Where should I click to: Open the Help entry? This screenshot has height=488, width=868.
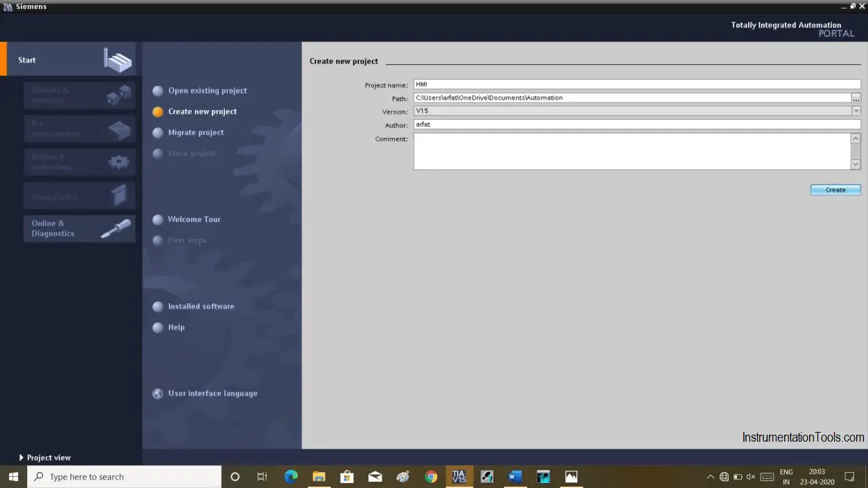click(176, 327)
